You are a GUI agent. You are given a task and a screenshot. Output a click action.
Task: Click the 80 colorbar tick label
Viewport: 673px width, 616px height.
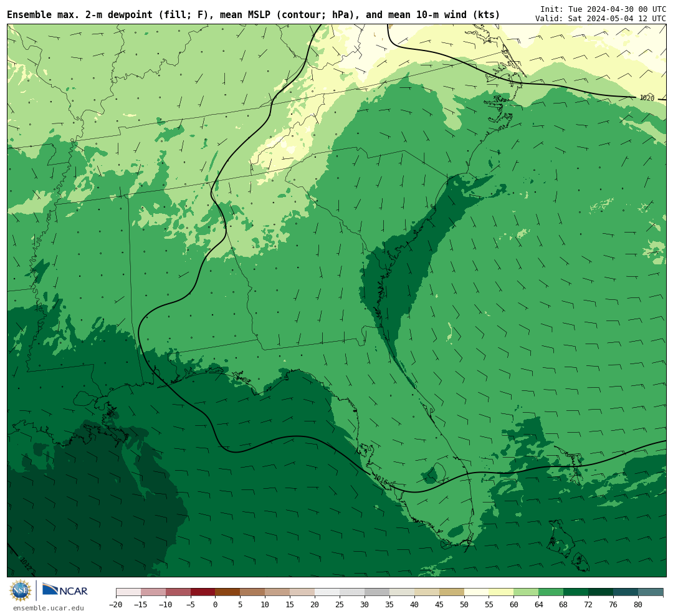639,605
